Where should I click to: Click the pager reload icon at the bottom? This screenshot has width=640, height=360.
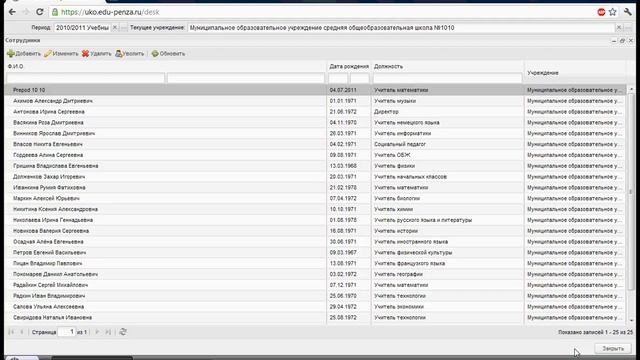tap(123, 332)
